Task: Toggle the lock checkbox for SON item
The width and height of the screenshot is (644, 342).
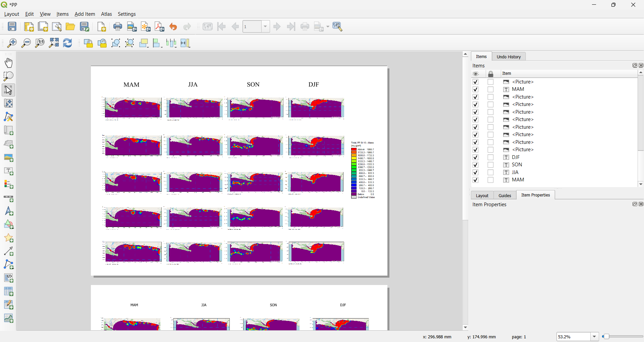Action: click(491, 165)
